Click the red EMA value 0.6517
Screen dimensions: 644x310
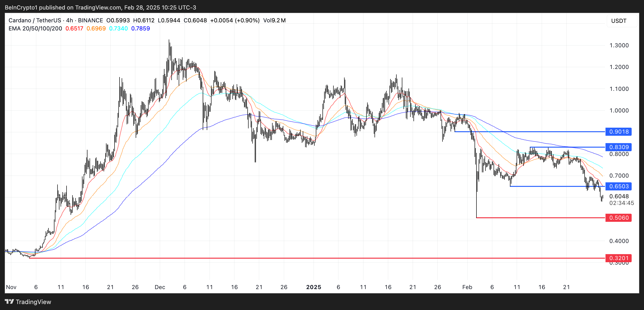[x=74, y=29]
